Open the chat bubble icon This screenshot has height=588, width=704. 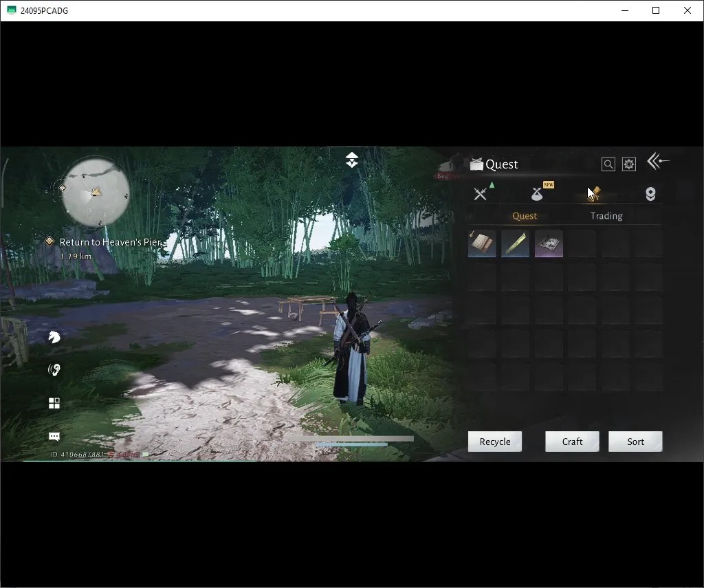click(x=54, y=436)
